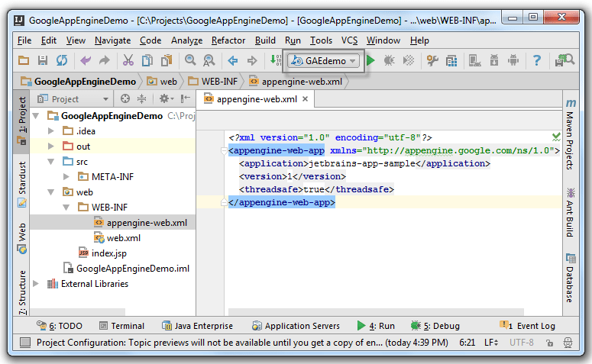Click the Undo arrow icon
592x364 pixels.
86,60
